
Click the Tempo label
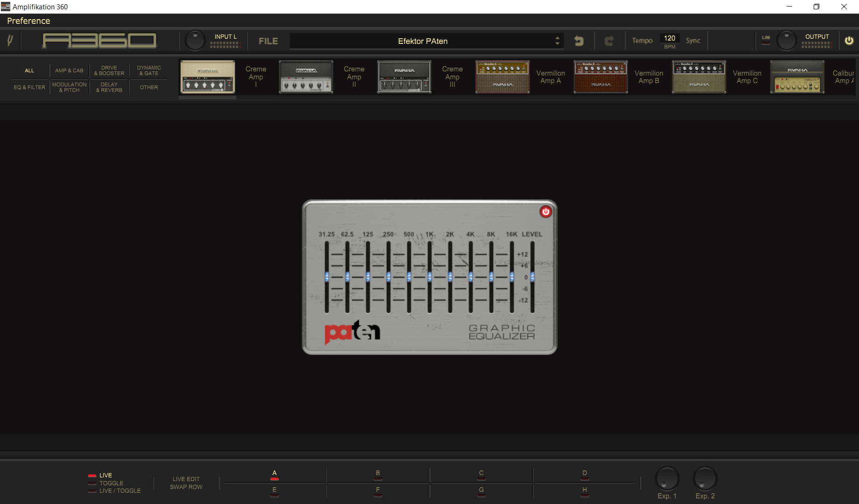tap(642, 41)
